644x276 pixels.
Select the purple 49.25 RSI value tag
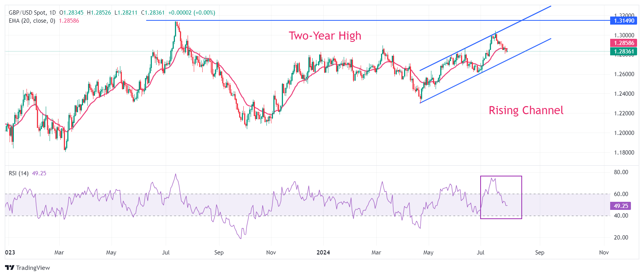point(621,206)
